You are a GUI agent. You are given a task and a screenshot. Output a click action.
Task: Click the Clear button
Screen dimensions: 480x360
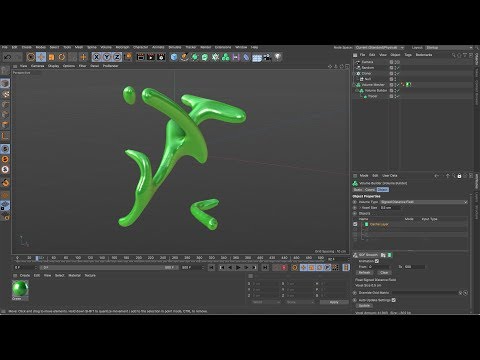point(384,273)
